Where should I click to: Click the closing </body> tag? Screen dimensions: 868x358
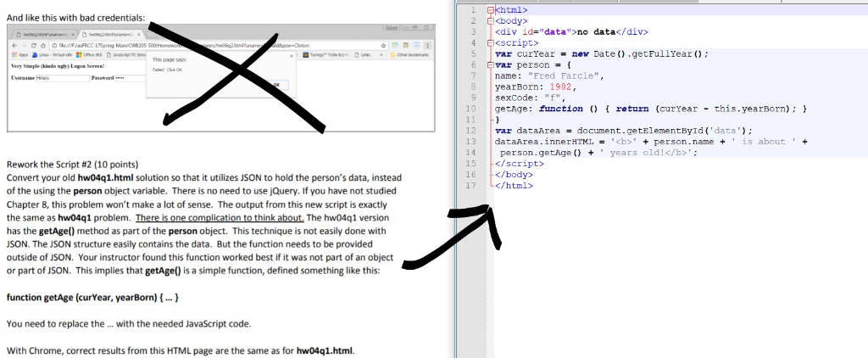514,175
